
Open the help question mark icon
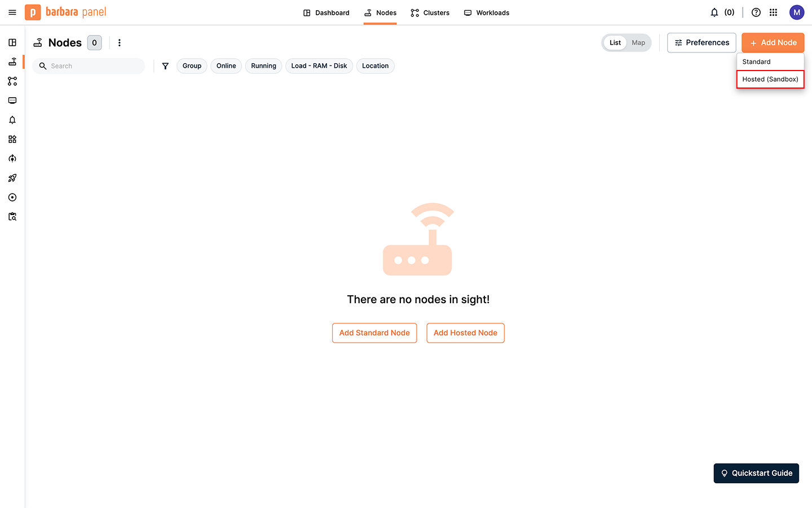(x=756, y=12)
